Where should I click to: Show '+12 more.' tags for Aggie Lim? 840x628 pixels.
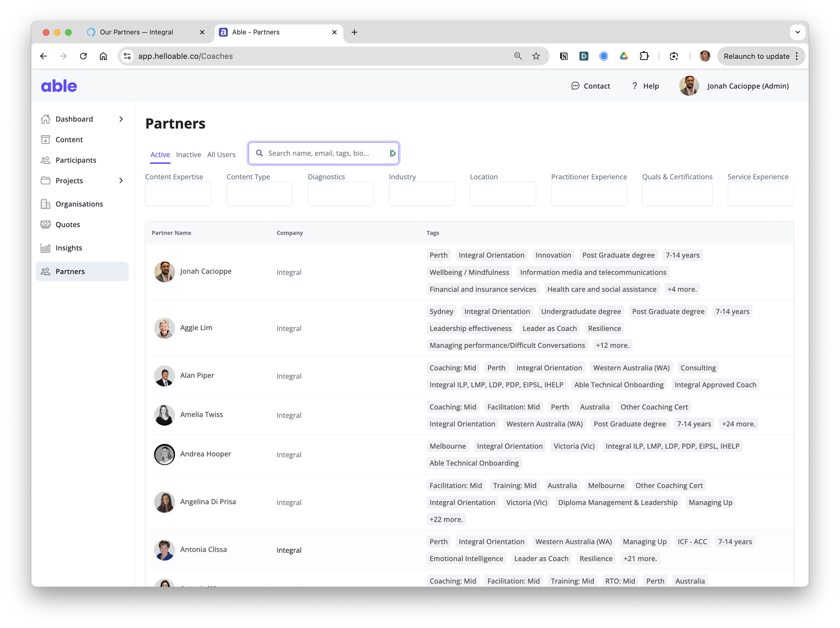pos(612,345)
